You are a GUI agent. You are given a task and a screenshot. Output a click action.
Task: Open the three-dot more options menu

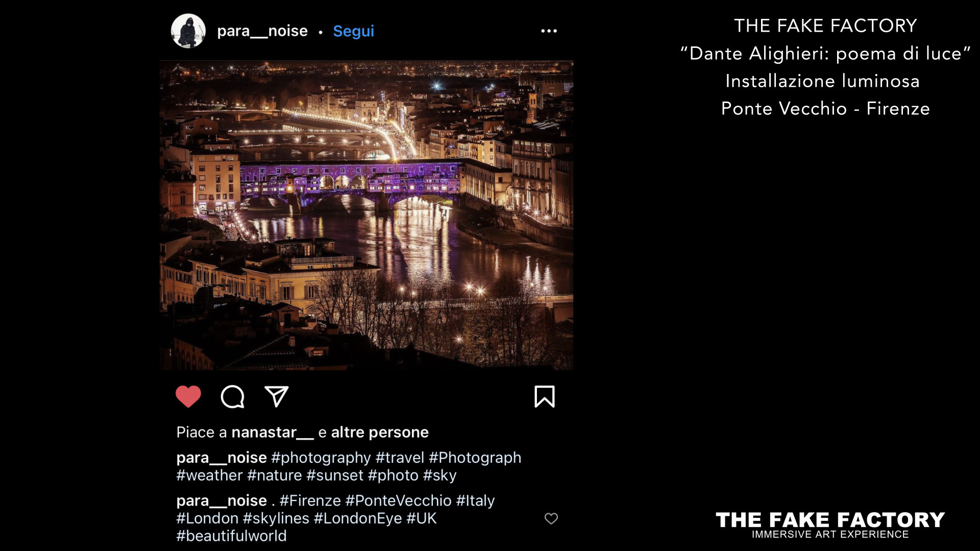[x=549, y=31]
